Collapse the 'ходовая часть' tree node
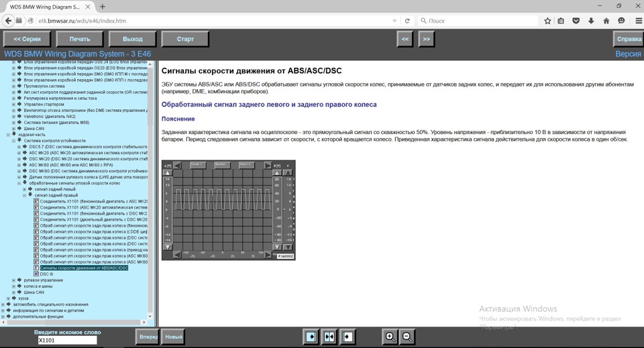This screenshot has width=644, height=348. coord(8,135)
